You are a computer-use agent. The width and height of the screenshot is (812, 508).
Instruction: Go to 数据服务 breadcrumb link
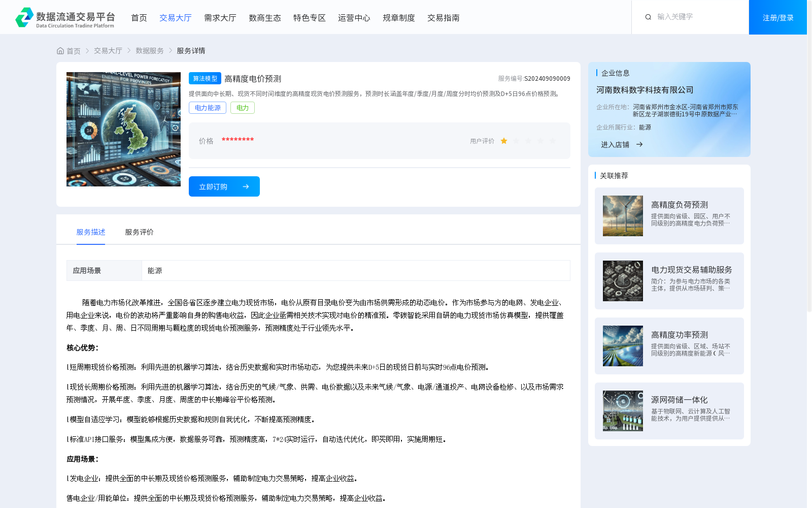pyautogui.click(x=150, y=51)
